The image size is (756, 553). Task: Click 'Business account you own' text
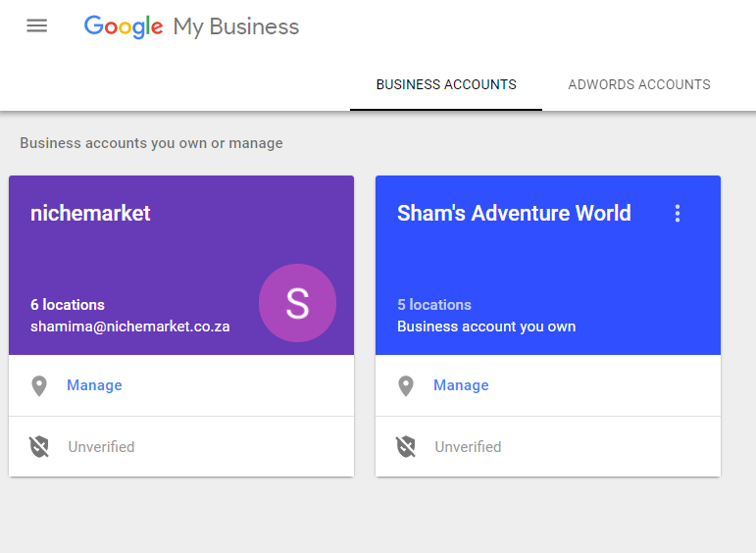486,327
